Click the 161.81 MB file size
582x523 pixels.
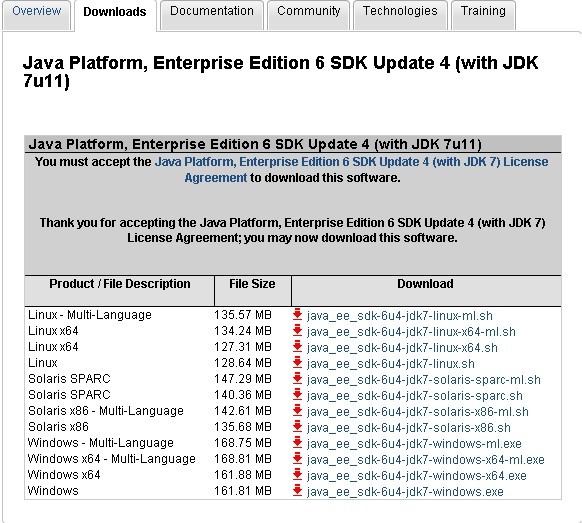[x=243, y=490]
